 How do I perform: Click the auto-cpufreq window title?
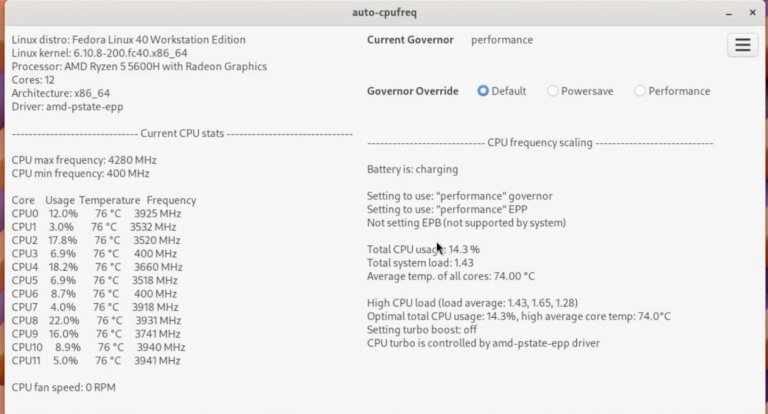pos(383,12)
